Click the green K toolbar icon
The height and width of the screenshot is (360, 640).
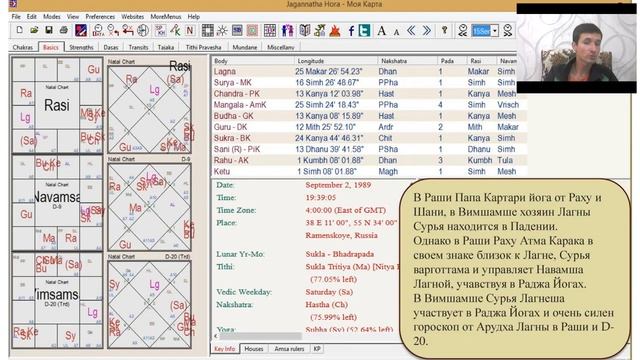175,31
